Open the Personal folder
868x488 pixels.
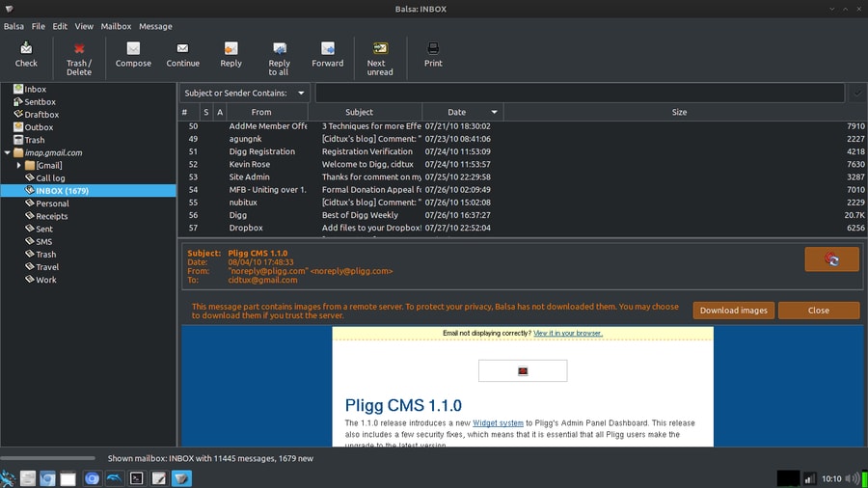coord(52,203)
